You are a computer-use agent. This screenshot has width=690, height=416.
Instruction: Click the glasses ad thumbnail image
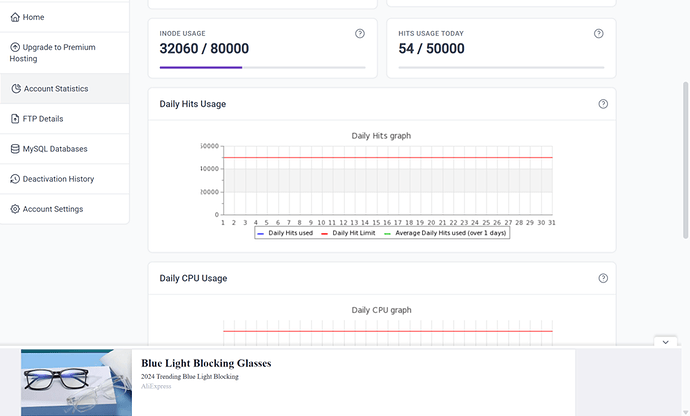(x=76, y=382)
